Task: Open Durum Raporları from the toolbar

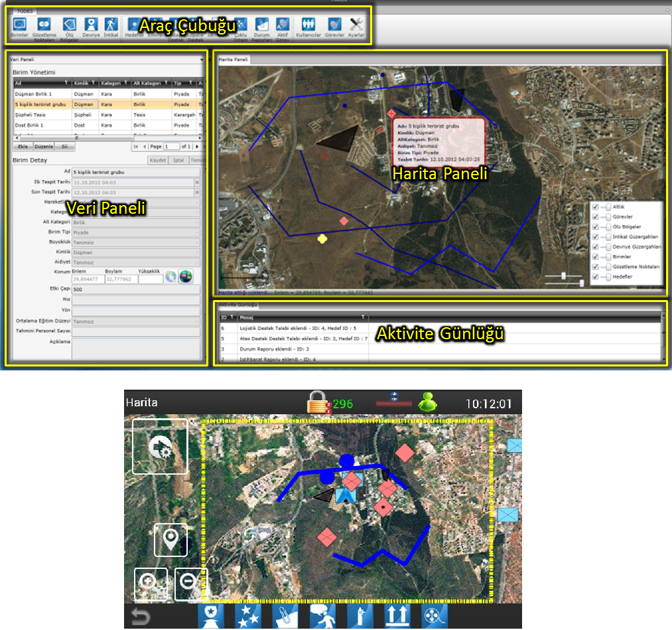Action: point(261,29)
